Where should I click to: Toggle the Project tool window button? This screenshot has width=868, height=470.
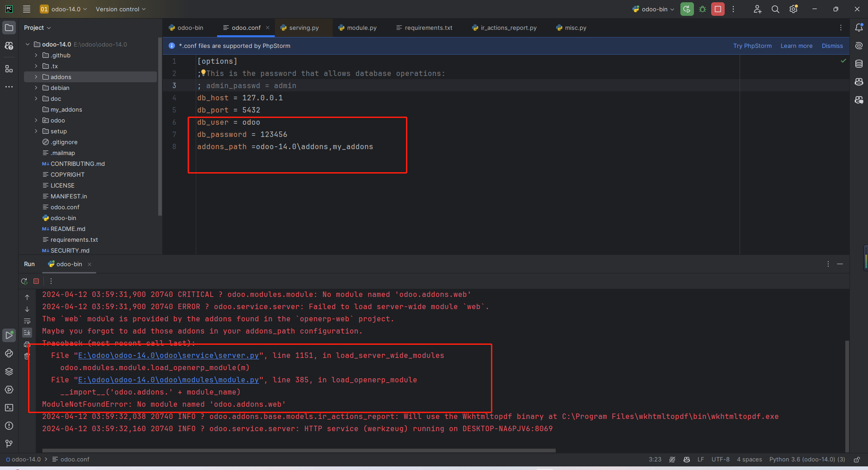(x=9, y=28)
